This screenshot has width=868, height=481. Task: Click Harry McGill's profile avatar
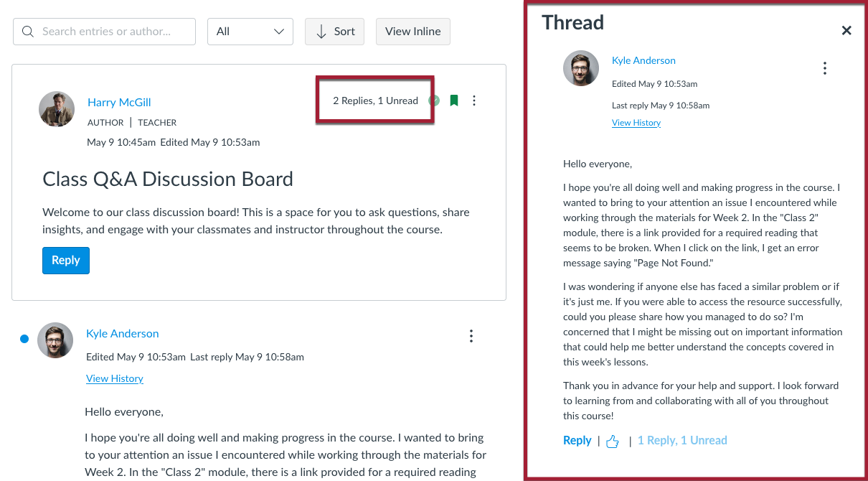tap(57, 109)
